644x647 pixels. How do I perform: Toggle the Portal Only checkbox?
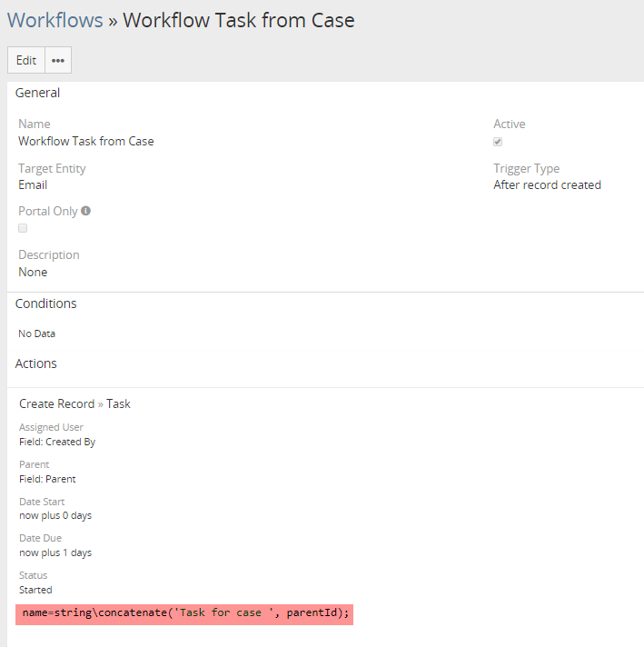[x=23, y=228]
